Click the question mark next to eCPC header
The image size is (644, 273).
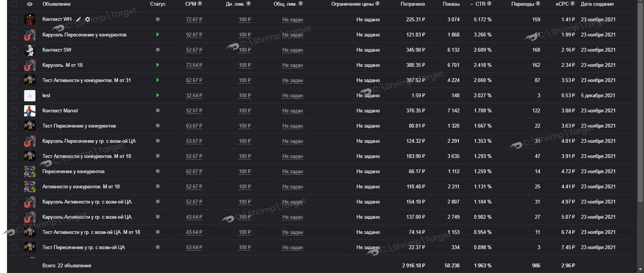tap(573, 4)
